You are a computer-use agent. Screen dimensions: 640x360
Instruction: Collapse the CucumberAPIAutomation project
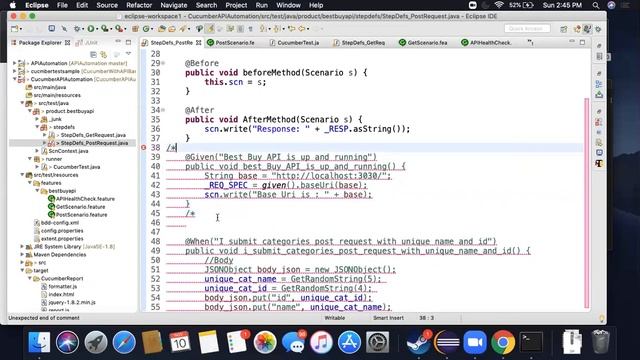[x=14, y=79]
